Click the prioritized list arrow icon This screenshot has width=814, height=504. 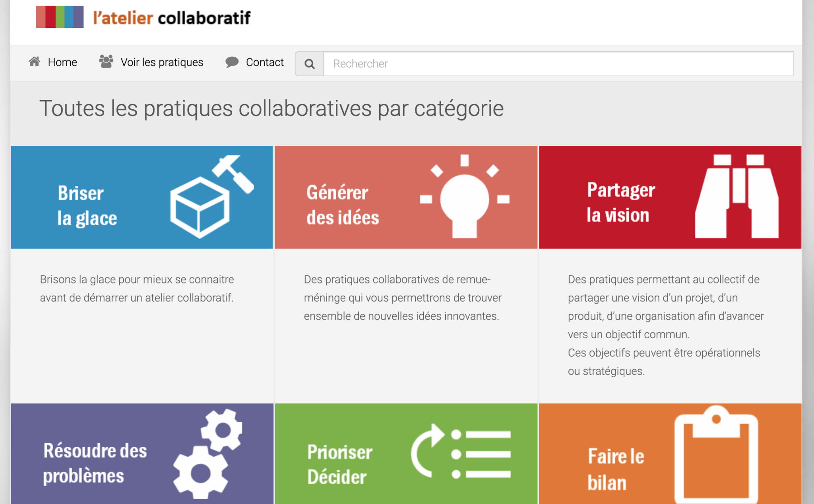tap(461, 451)
